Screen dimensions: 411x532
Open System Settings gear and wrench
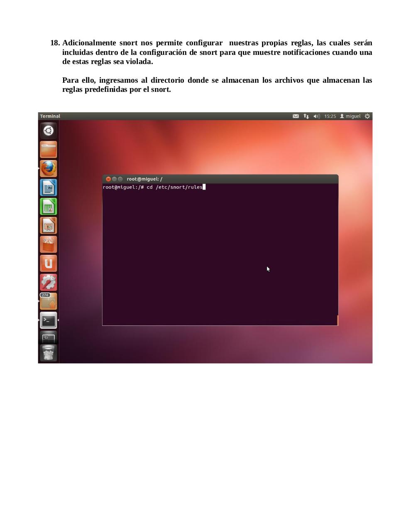click(48, 282)
